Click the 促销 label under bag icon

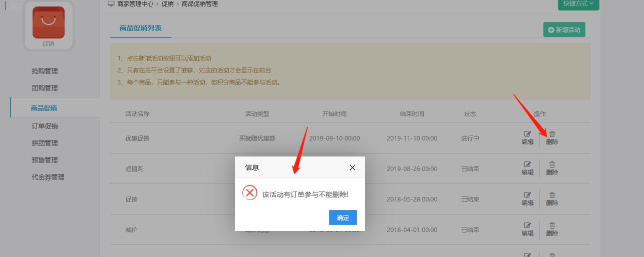coord(48,44)
